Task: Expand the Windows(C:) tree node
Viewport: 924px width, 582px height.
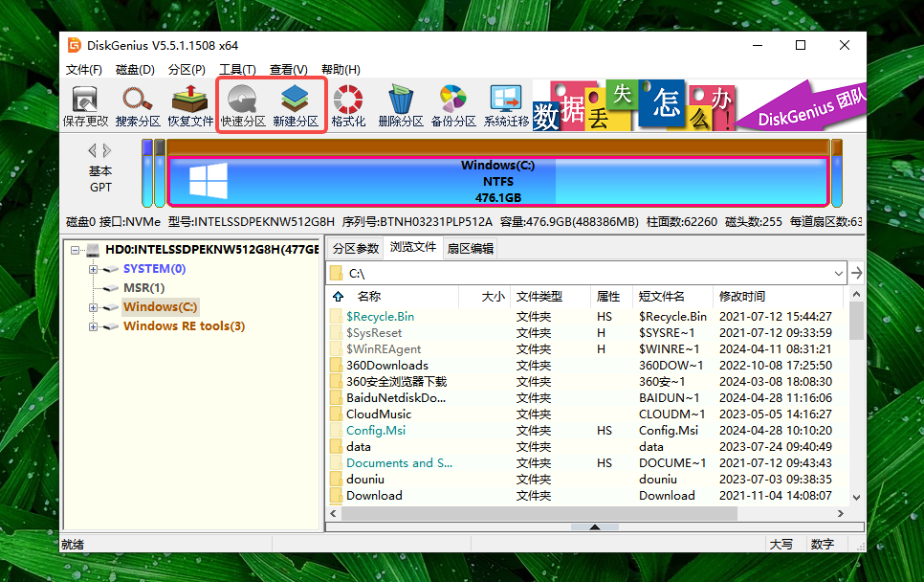Action: pos(93,307)
